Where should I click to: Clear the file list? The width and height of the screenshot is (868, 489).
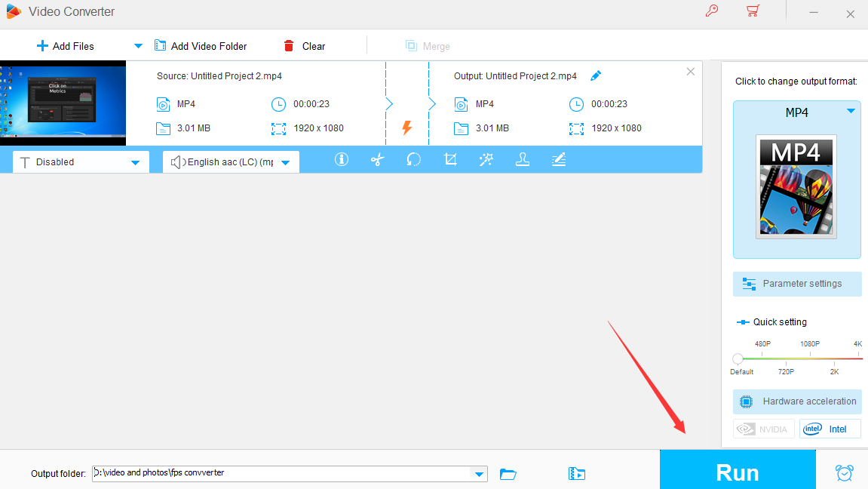(304, 46)
